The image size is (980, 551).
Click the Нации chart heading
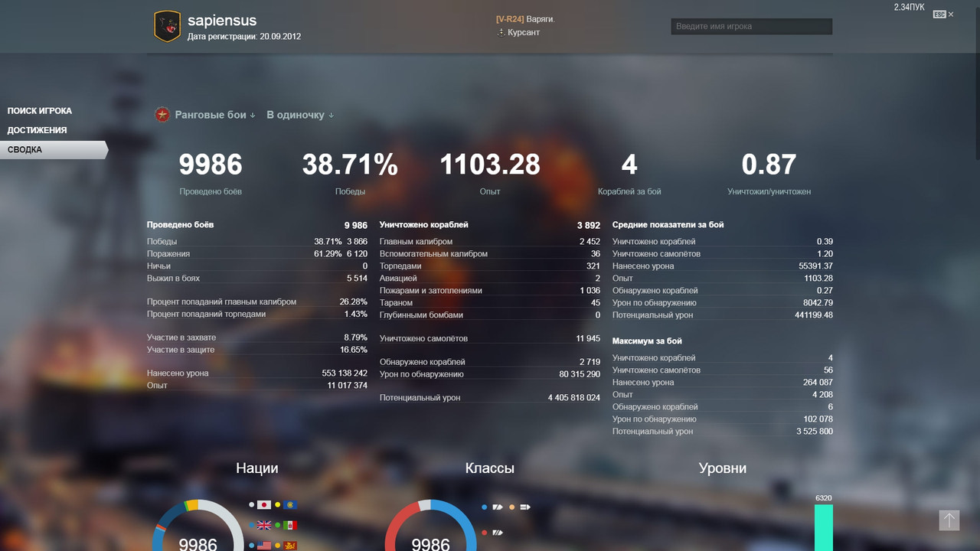(257, 468)
